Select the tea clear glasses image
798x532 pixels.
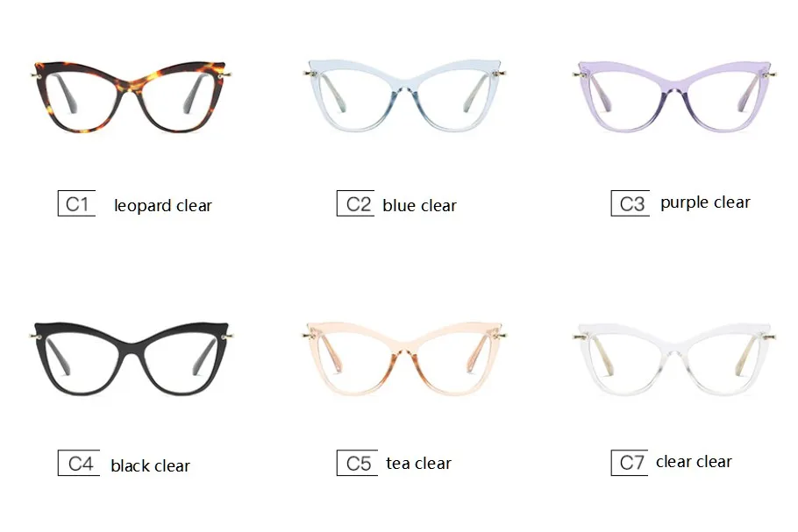[x=404, y=358]
